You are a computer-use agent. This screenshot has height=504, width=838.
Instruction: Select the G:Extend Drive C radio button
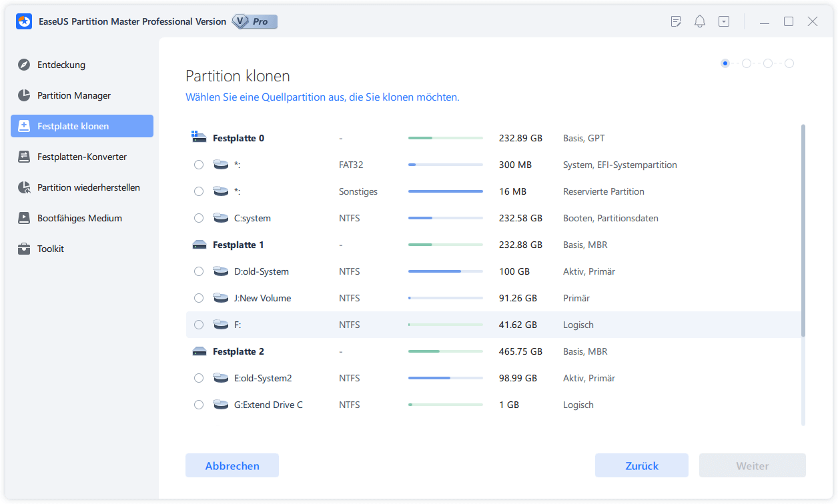(x=199, y=405)
